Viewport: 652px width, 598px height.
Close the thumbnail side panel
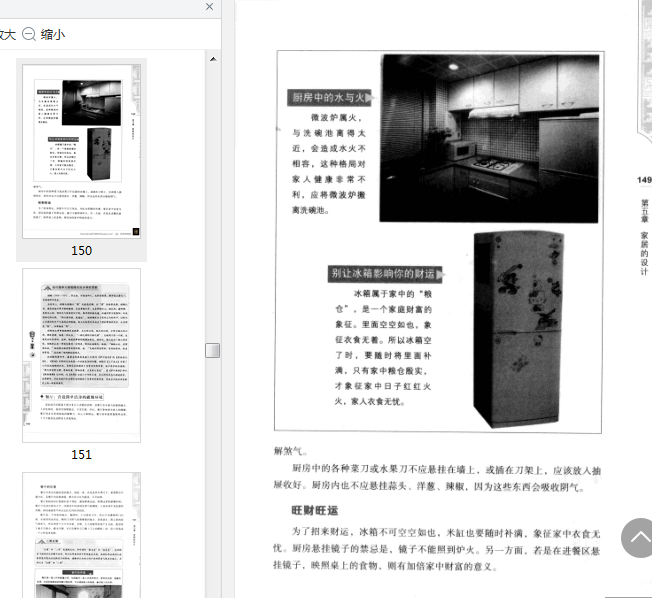210,7
